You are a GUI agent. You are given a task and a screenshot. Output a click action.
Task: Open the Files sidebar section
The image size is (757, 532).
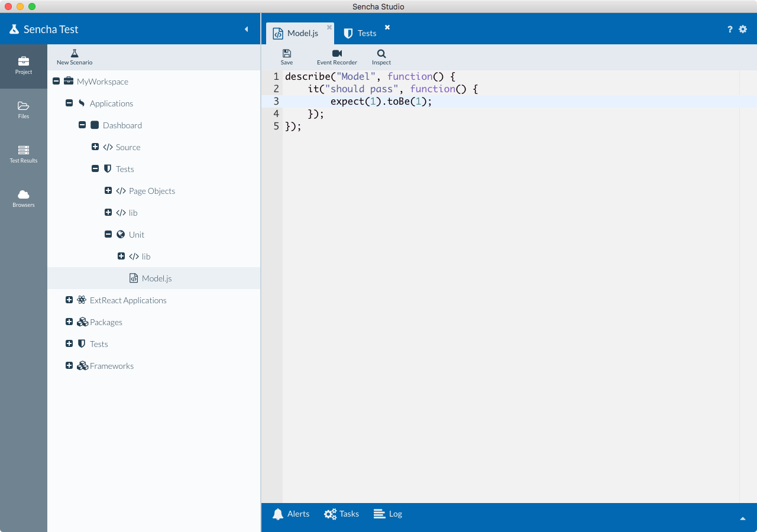pyautogui.click(x=24, y=111)
